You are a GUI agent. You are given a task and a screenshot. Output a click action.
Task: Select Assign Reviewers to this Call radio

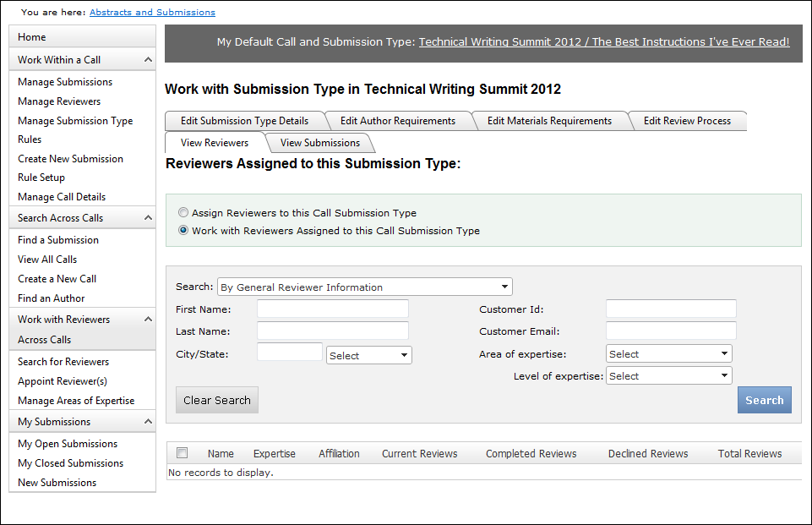pos(183,213)
